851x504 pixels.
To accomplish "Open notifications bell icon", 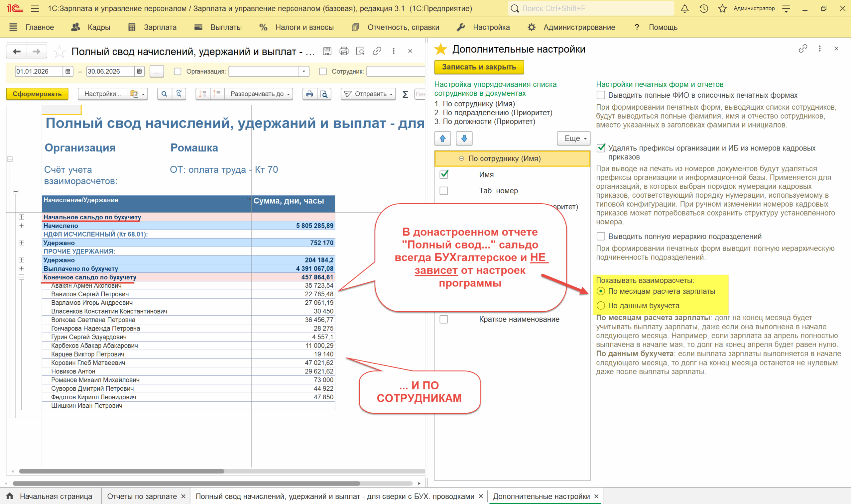I will (684, 9).
